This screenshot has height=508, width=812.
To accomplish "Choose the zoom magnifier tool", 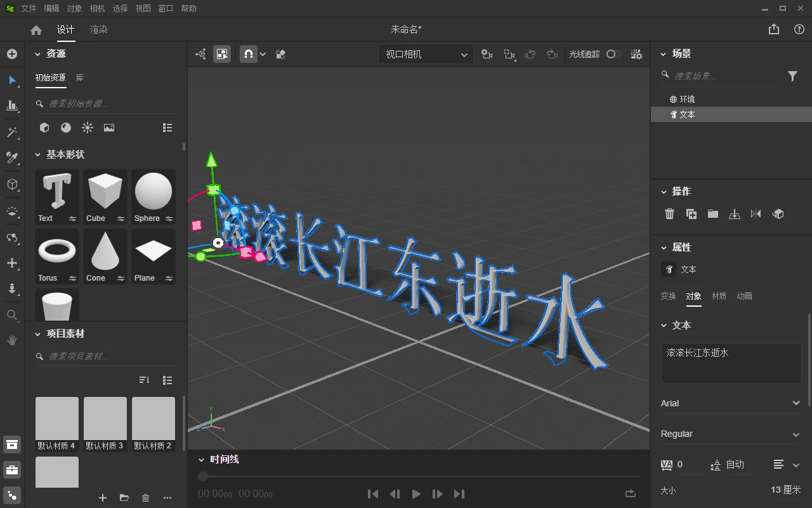I will 12,315.
